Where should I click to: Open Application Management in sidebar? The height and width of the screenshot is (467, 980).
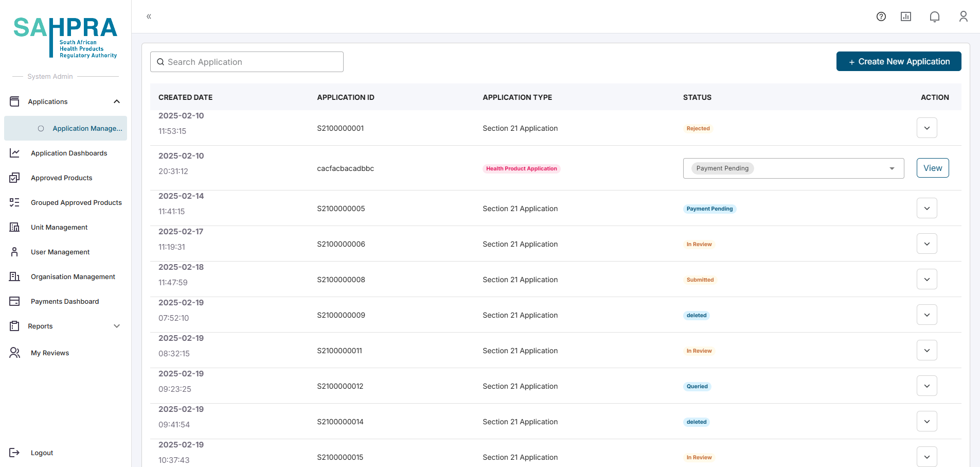[x=65, y=128]
